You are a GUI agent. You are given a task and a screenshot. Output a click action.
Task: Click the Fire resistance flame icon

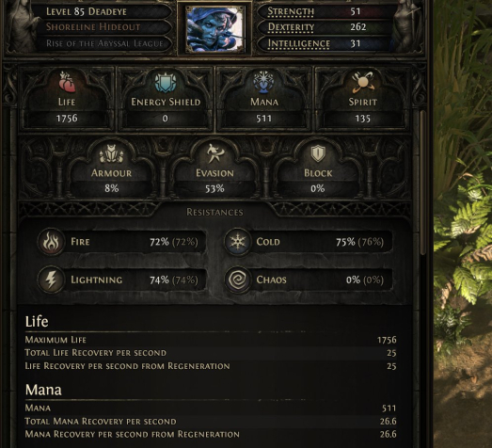coord(51,242)
